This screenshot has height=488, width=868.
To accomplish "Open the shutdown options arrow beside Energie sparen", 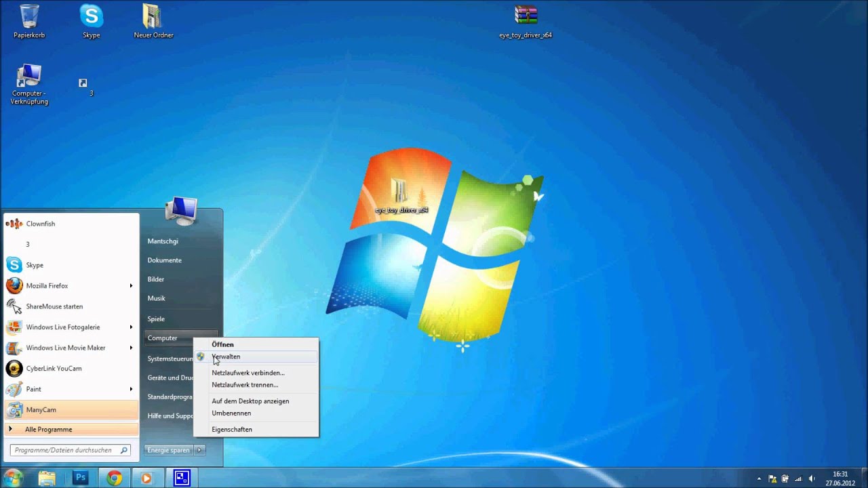I will (x=199, y=450).
